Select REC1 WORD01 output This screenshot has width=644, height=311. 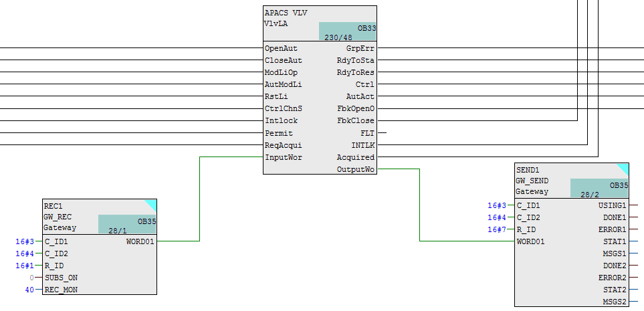(x=140, y=241)
